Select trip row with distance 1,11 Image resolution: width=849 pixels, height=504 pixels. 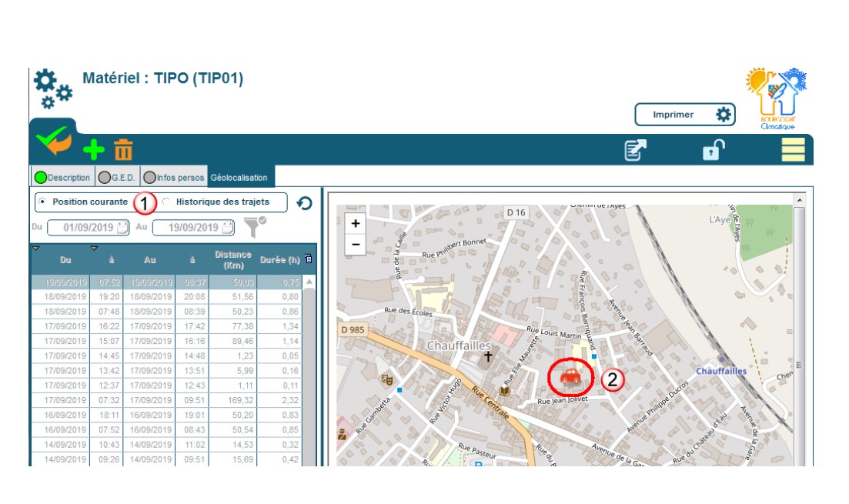[x=167, y=386]
